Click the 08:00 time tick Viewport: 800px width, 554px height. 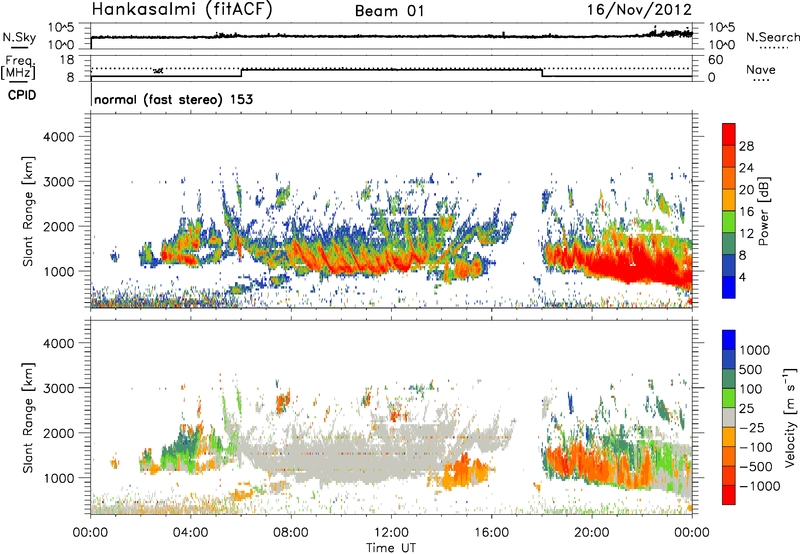(x=291, y=533)
